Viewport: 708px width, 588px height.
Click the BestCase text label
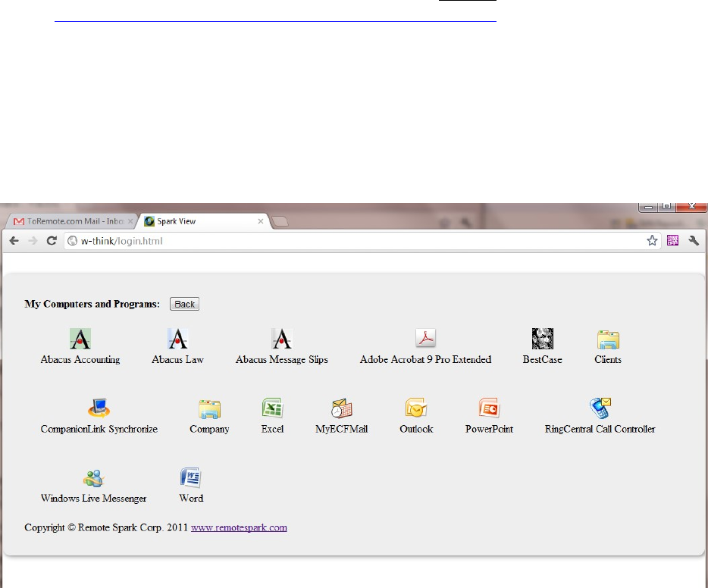click(x=542, y=360)
